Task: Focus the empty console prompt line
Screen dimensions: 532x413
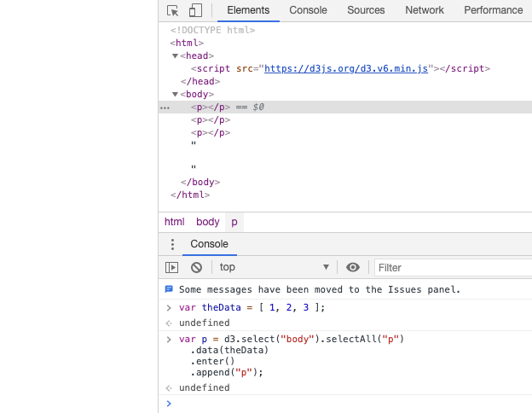Action: pos(345,404)
